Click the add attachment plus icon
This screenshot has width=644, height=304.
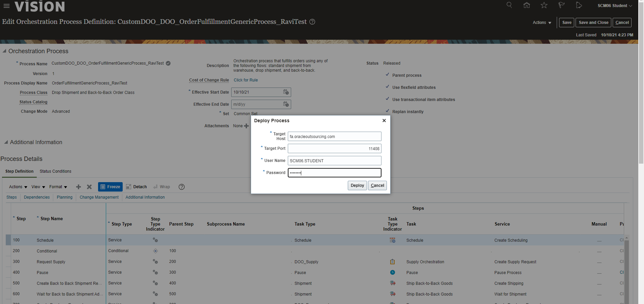pyautogui.click(x=246, y=126)
